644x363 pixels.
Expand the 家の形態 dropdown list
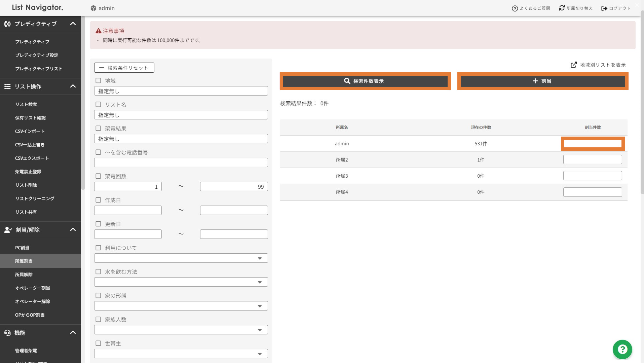tap(181, 306)
